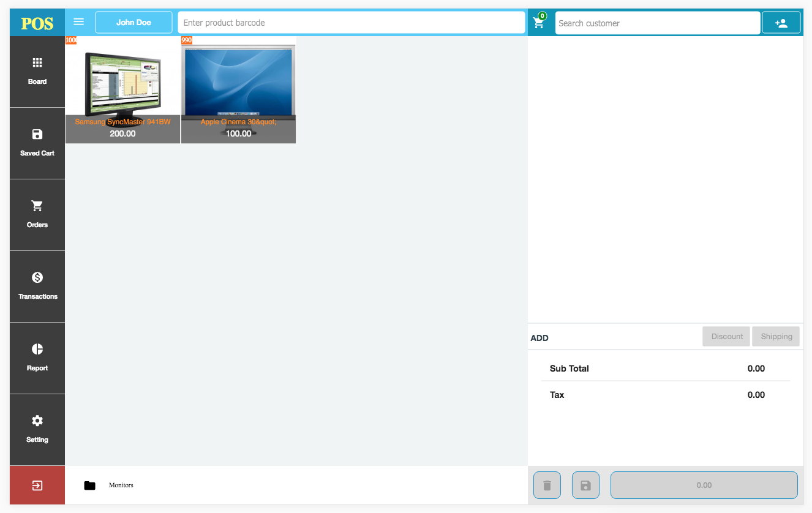Open the Board section in sidebar
This screenshot has height=513, width=812.
[x=37, y=72]
